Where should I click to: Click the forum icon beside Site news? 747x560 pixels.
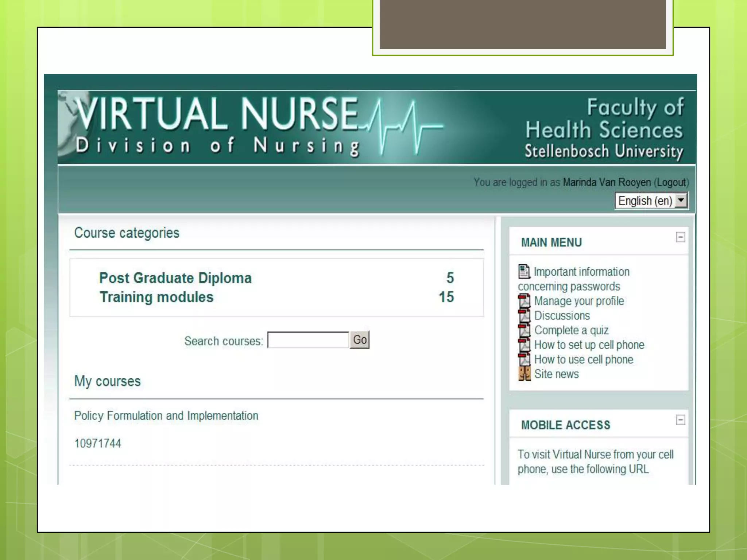(x=524, y=374)
